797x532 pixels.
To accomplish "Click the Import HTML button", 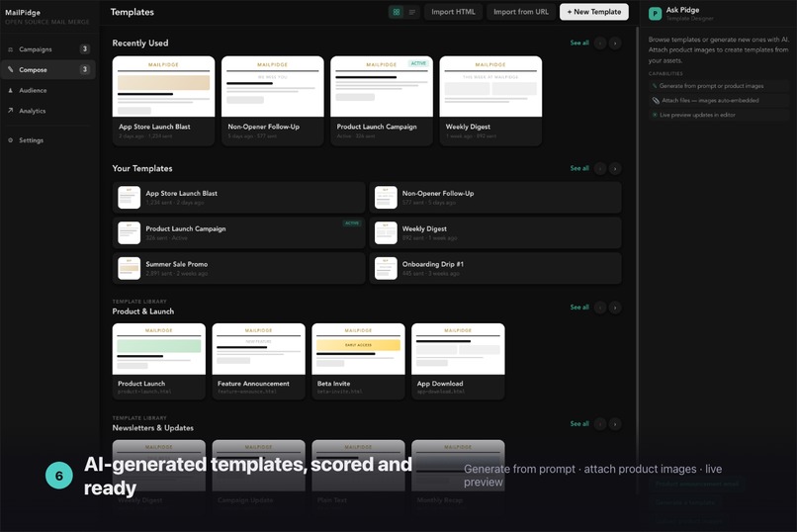I will (x=453, y=12).
